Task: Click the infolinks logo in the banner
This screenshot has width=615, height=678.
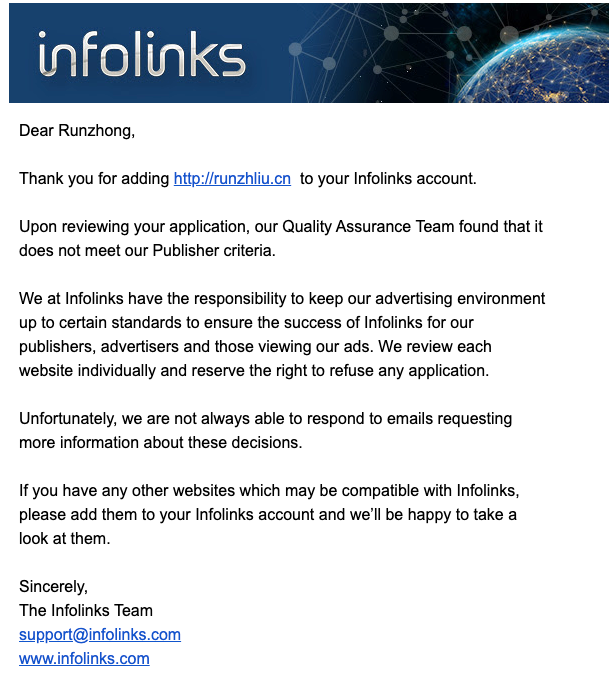Action: (x=142, y=54)
